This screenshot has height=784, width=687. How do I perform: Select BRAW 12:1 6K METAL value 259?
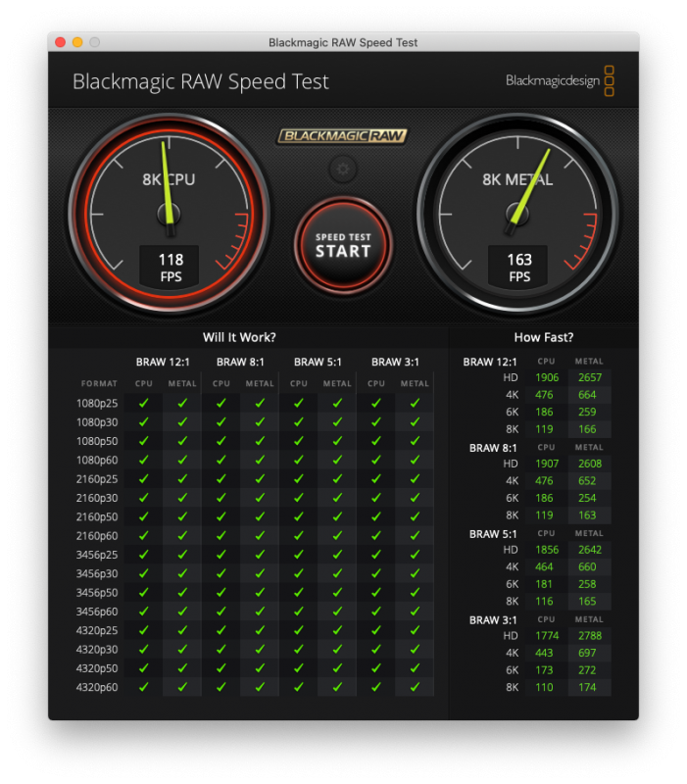(587, 412)
